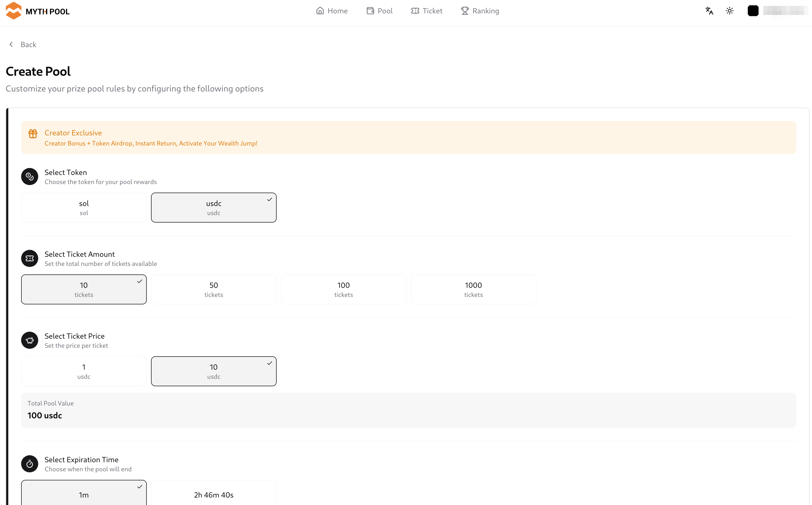Viewport: 812px width, 505px height.
Task: Click the 100 usdc total value
Action: point(45,415)
